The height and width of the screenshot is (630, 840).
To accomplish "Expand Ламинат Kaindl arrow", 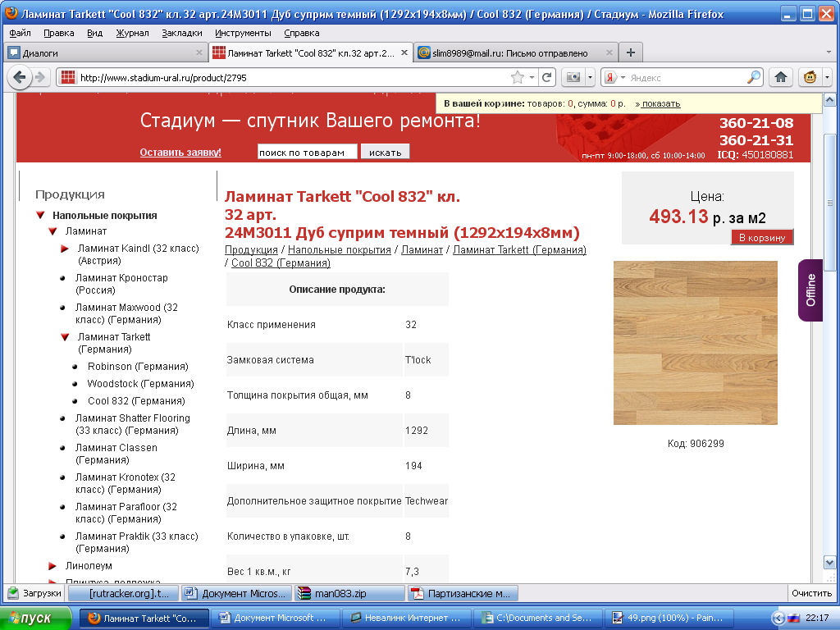I will (65, 249).
